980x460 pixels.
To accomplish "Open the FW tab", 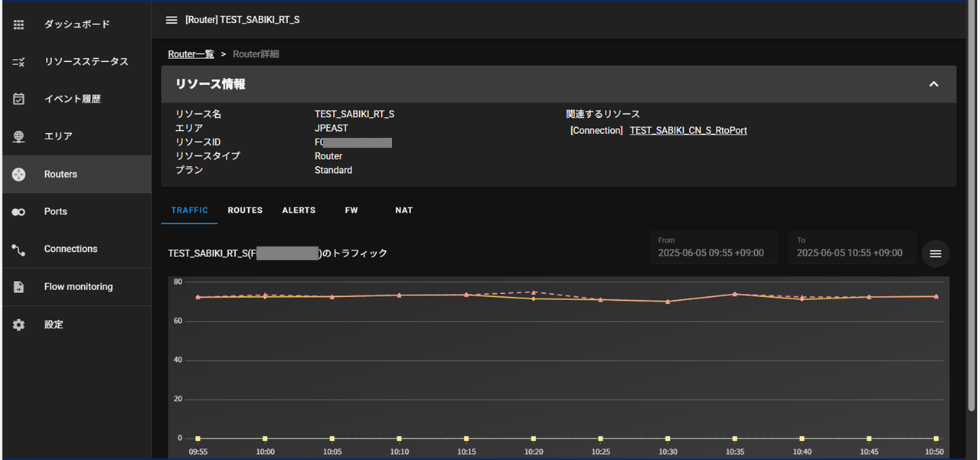I will click(x=351, y=210).
